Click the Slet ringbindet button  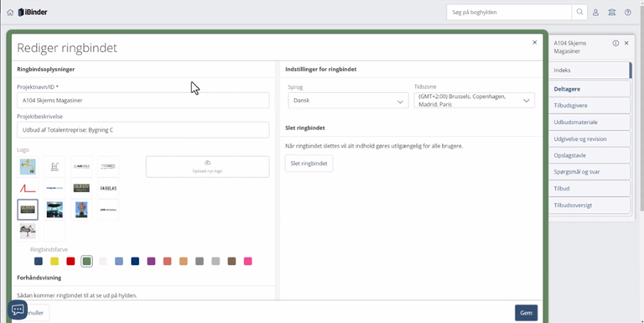point(309,163)
